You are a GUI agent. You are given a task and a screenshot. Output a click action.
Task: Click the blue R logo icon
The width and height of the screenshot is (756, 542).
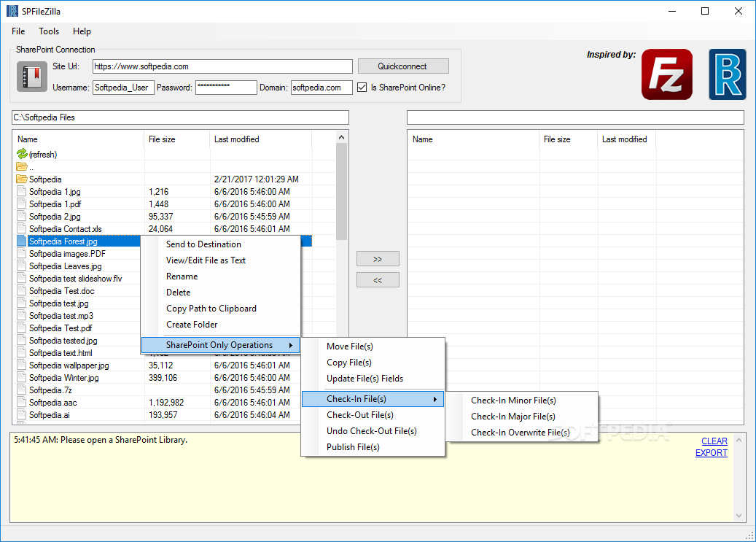click(x=727, y=74)
